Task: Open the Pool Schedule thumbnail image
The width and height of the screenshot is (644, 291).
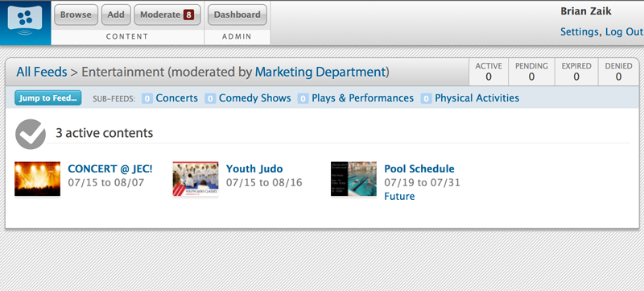Action: (x=353, y=178)
